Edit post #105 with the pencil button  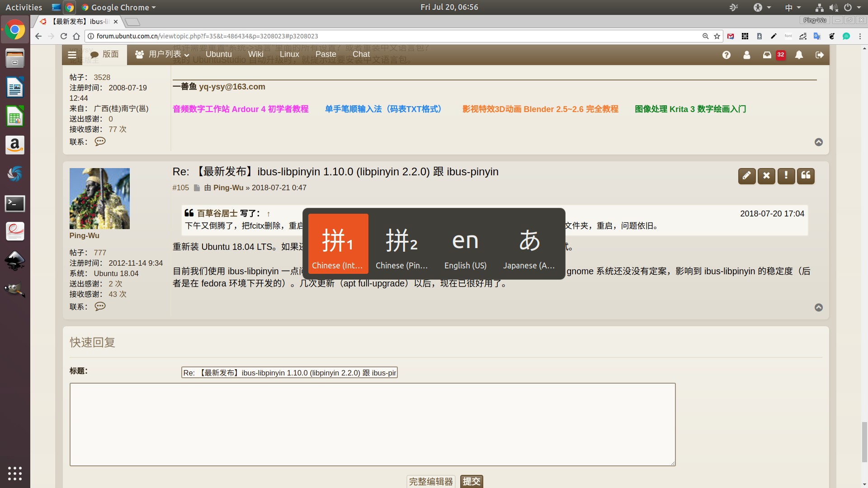coord(747,176)
